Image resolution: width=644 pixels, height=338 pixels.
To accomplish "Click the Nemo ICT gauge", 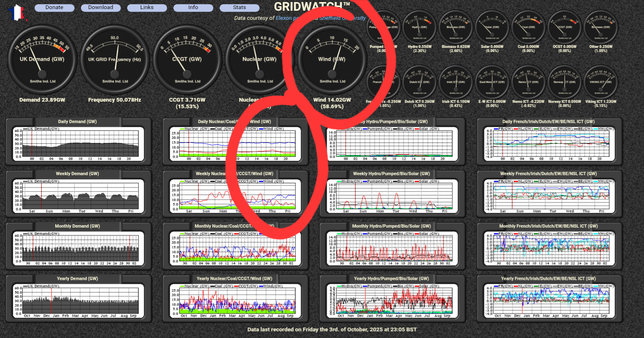I will (528, 81).
